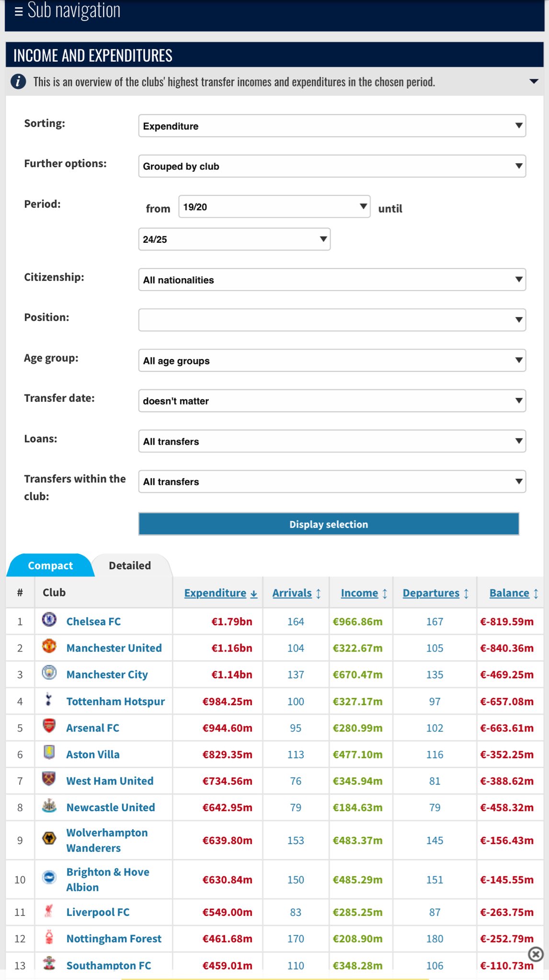Image resolution: width=549 pixels, height=980 pixels.
Task: Open the Liverpool FC club link
Action: click(98, 912)
